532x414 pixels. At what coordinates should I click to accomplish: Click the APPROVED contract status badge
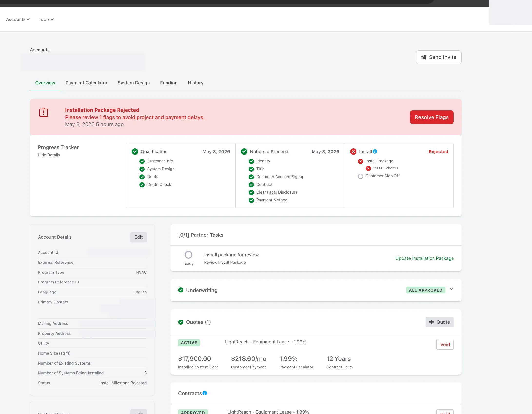pos(193,412)
